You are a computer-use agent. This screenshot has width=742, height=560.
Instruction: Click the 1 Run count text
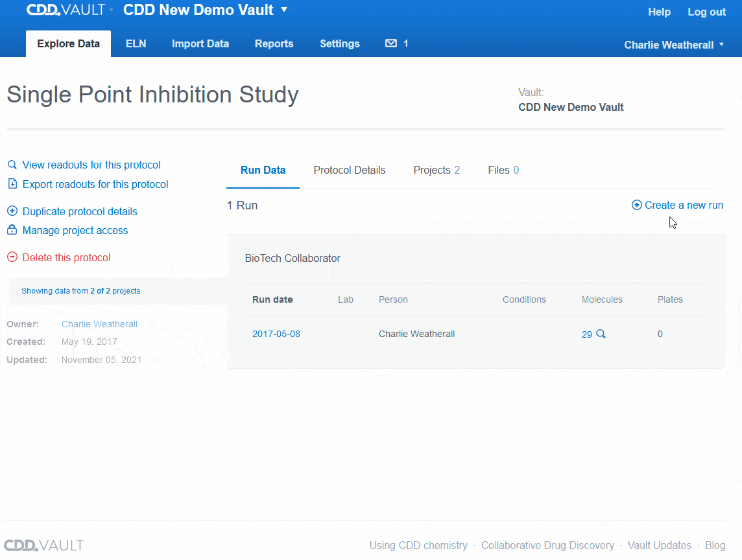click(x=243, y=205)
